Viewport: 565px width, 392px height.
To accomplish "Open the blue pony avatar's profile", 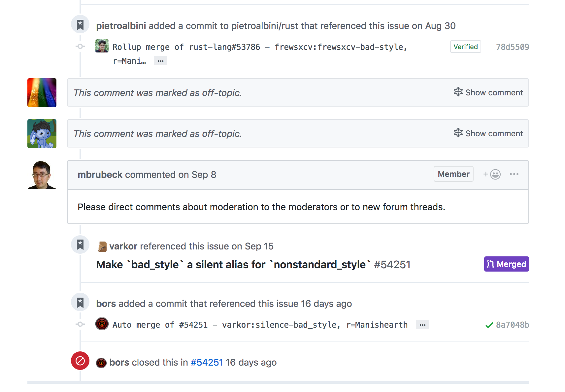I will (x=42, y=134).
